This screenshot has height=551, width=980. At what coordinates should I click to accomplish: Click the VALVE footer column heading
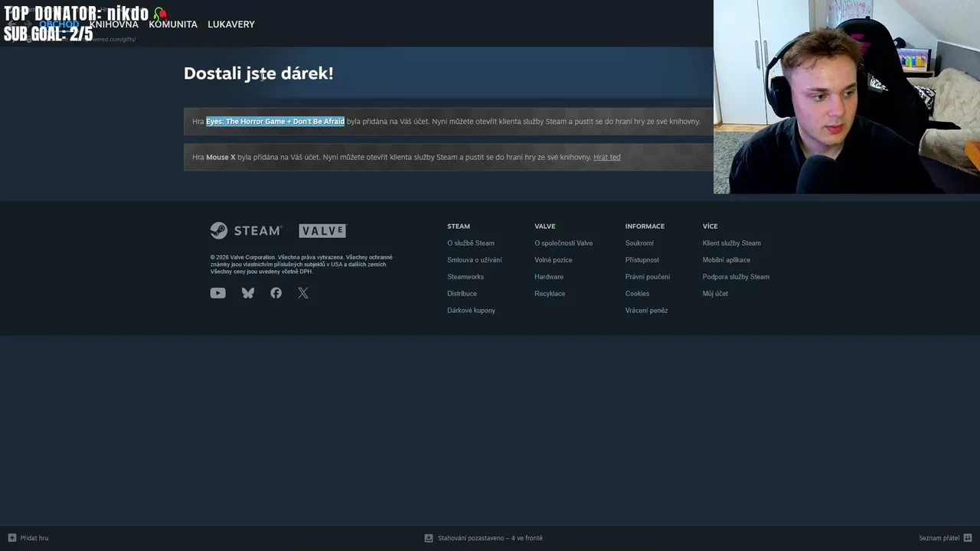[x=545, y=227]
